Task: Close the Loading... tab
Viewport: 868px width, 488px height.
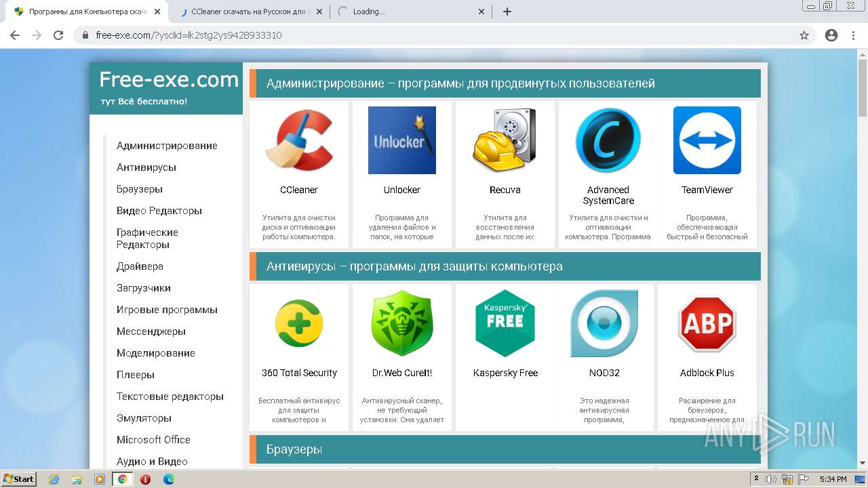Action: [x=481, y=12]
